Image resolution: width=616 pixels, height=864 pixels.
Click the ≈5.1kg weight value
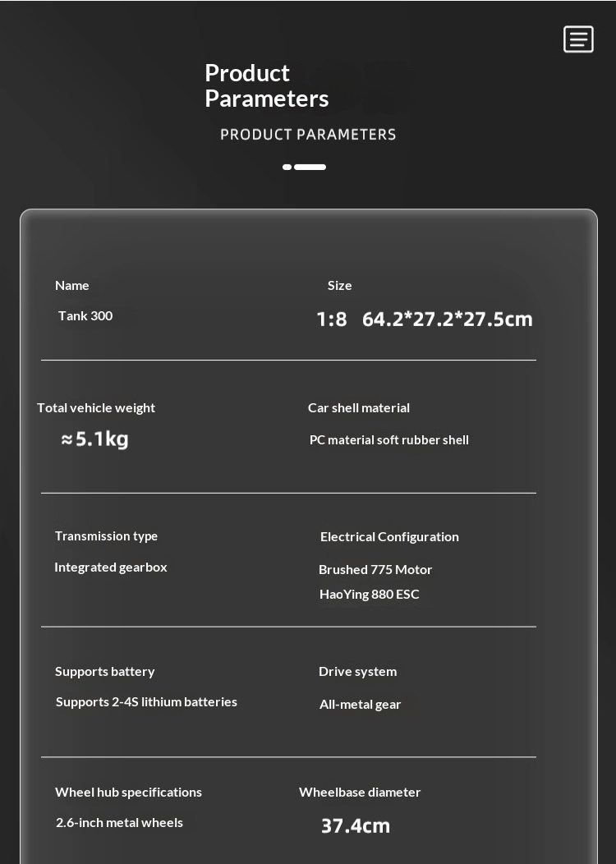point(95,439)
